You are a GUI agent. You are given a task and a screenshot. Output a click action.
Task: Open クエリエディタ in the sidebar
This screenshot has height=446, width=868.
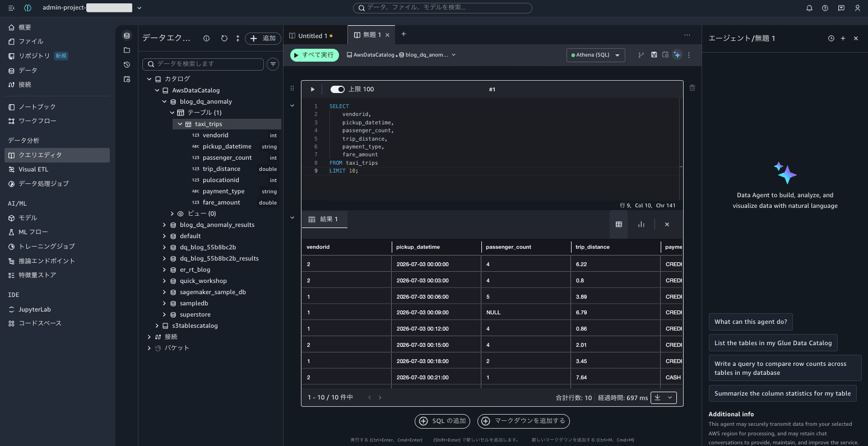click(57, 155)
